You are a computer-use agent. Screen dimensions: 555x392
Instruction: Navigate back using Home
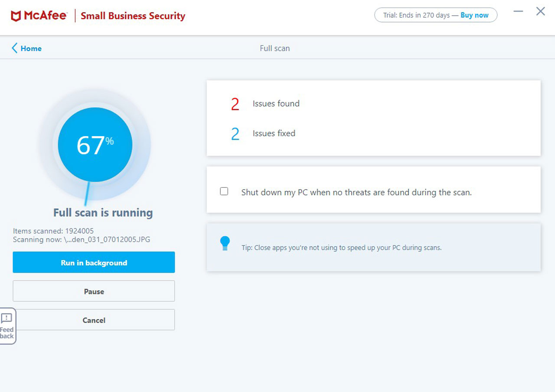30,48
